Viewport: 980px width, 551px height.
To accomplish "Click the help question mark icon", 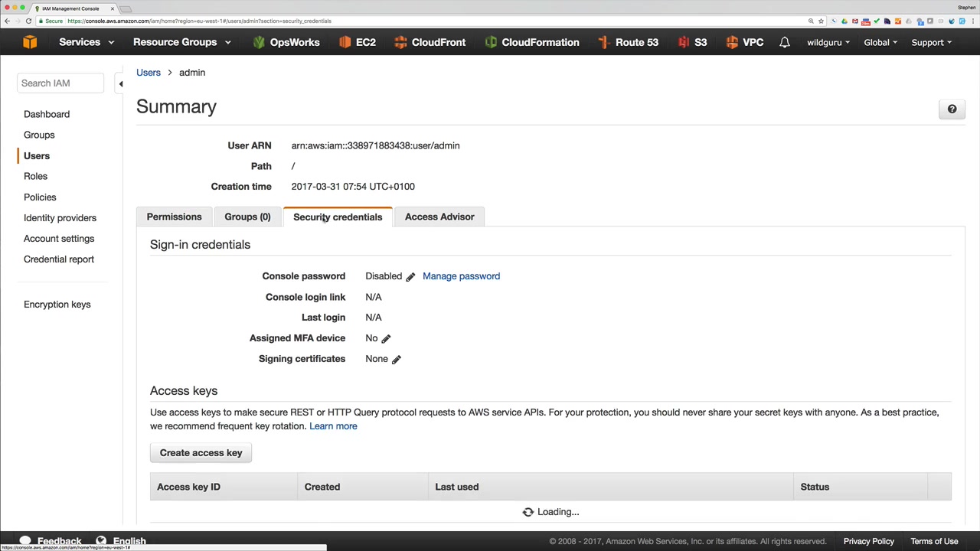I will (x=952, y=109).
